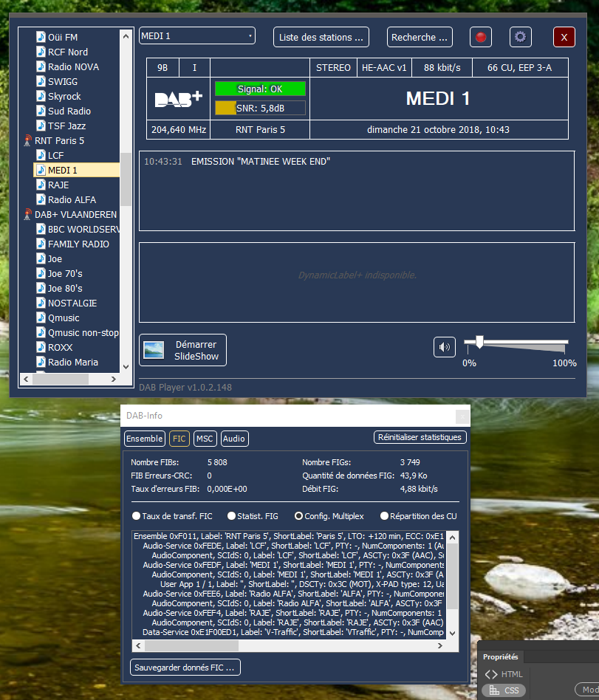Screen dimensions: 599x700
Task: Click the music note icon beside Radio ALFA
Action: [x=41, y=199]
